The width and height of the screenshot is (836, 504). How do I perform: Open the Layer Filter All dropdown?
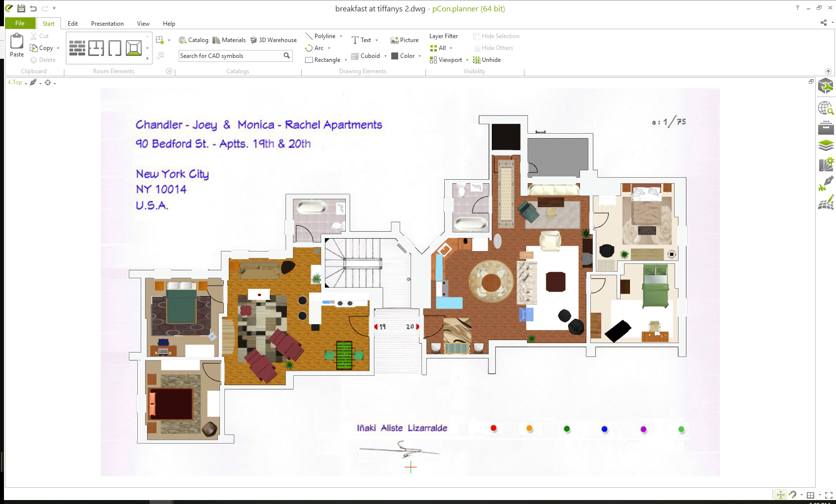pos(441,48)
